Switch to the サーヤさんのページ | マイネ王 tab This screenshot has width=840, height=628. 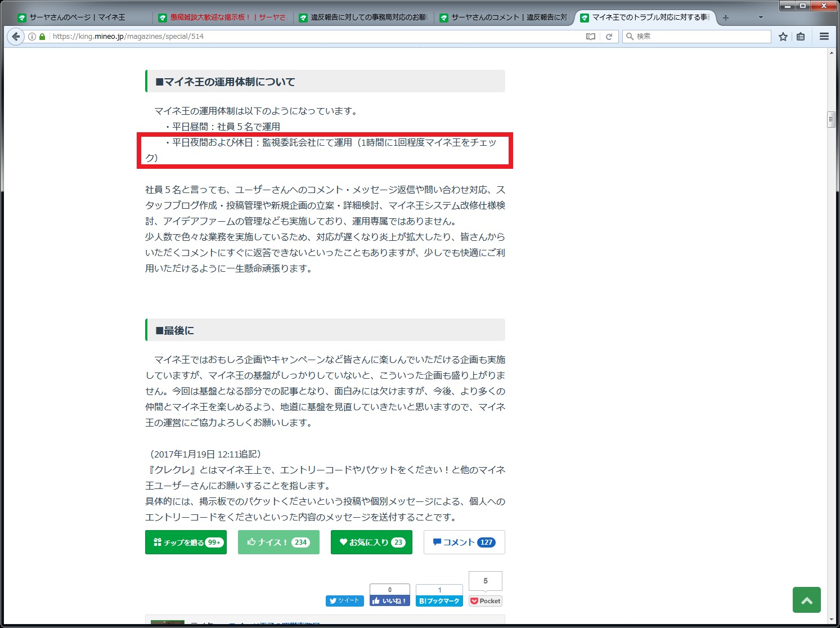pos(82,18)
